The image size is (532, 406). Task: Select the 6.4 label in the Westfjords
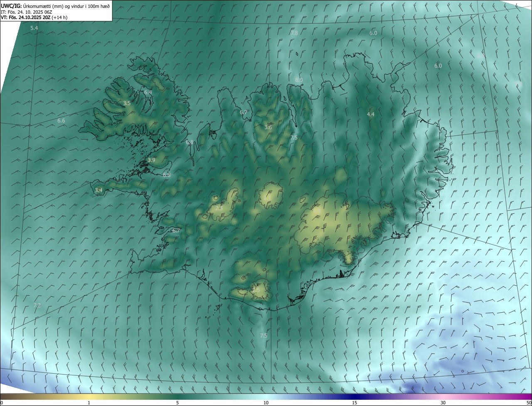tap(148, 92)
